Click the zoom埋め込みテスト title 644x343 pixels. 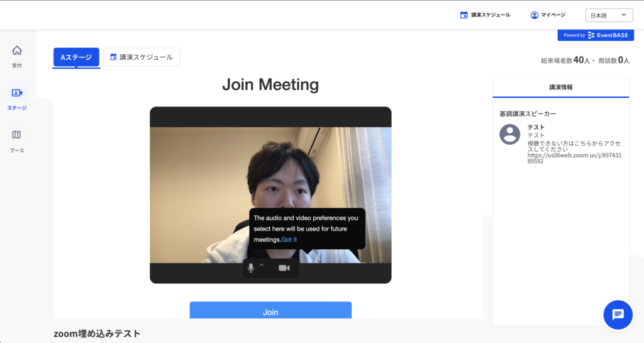97,334
